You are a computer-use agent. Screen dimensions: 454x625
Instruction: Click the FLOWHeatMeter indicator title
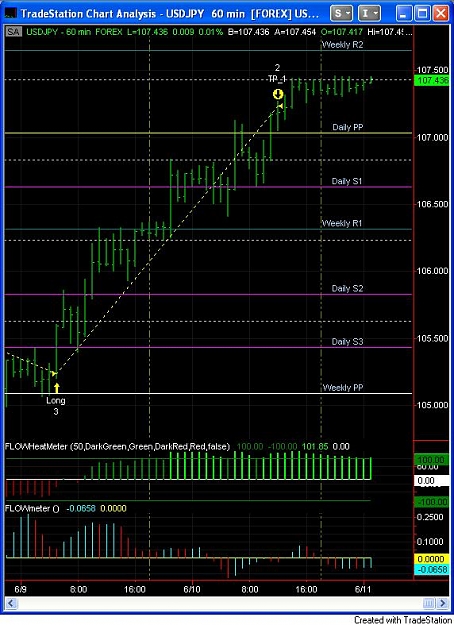(x=118, y=446)
